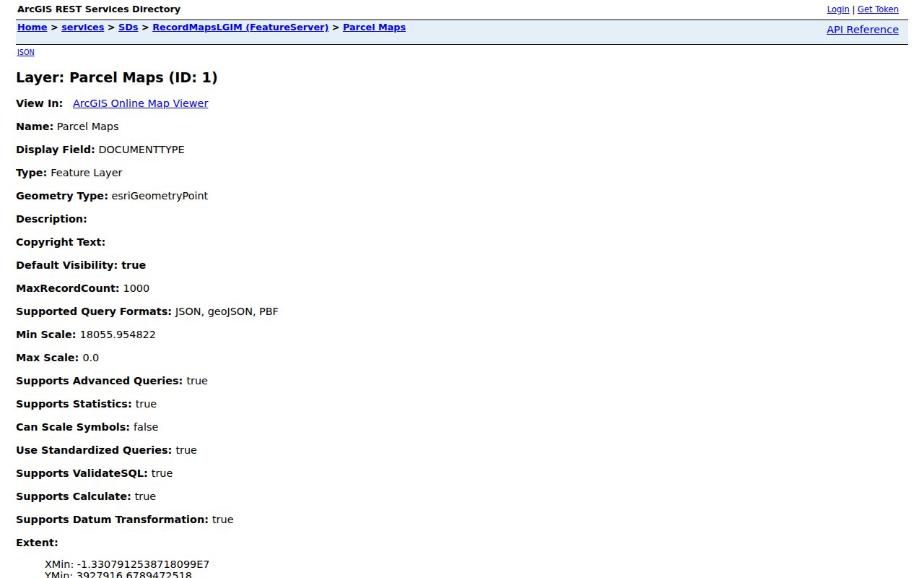Open the API Reference link
The image size is (924, 578).
pos(862,30)
